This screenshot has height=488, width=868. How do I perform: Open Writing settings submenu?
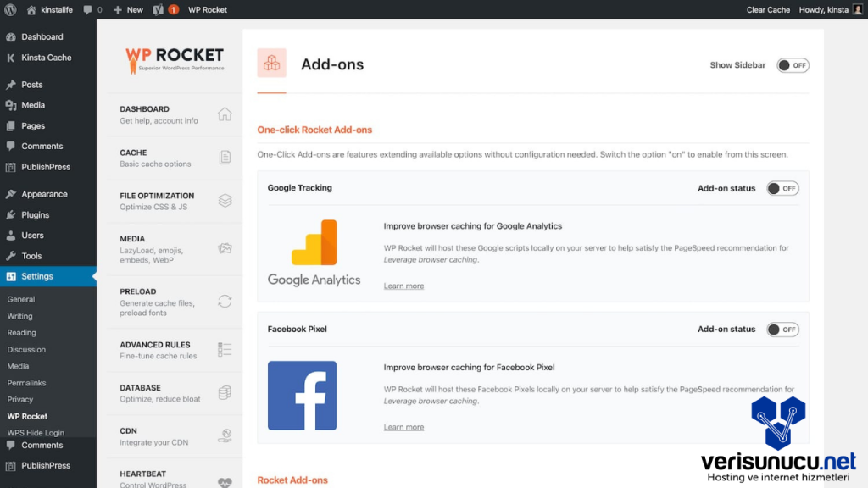pyautogui.click(x=19, y=316)
